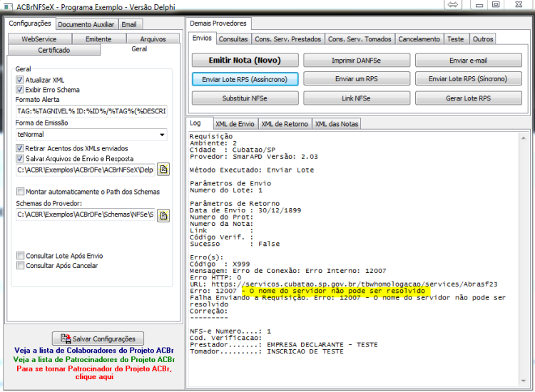Image resolution: width=535 pixels, height=392 pixels.
Task: Click the red become Patrocinador link
Action: point(94,373)
